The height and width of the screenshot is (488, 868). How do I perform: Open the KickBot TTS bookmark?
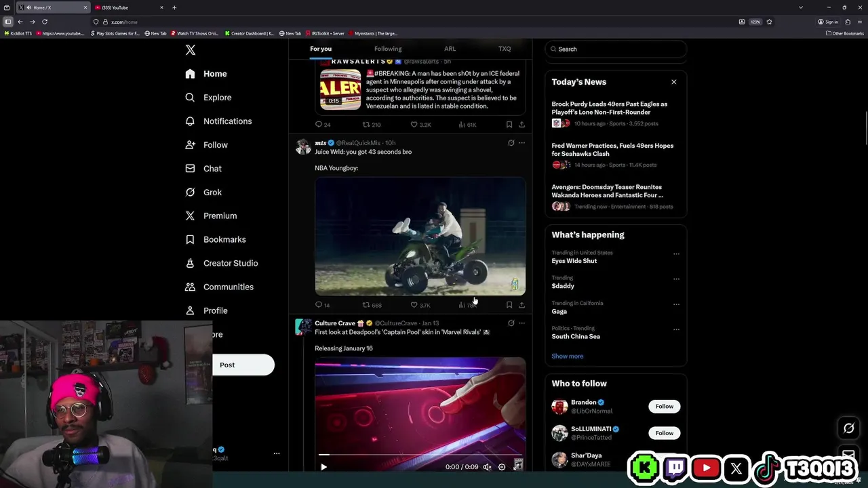point(18,33)
